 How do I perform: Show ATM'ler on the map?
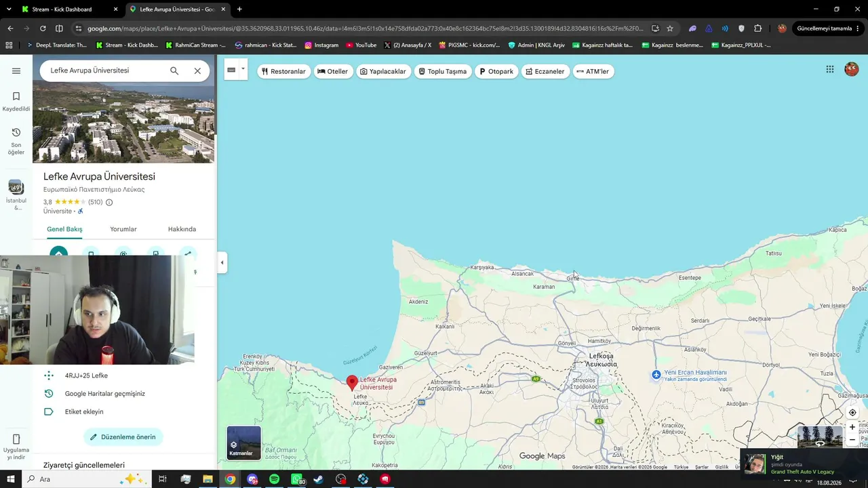(593, 71)
